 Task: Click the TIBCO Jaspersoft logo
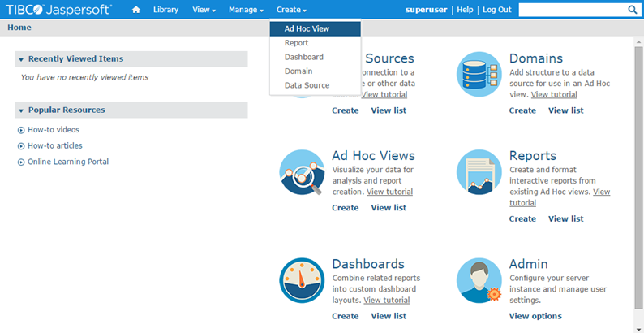pyautogui.click(x=58, y=10)
